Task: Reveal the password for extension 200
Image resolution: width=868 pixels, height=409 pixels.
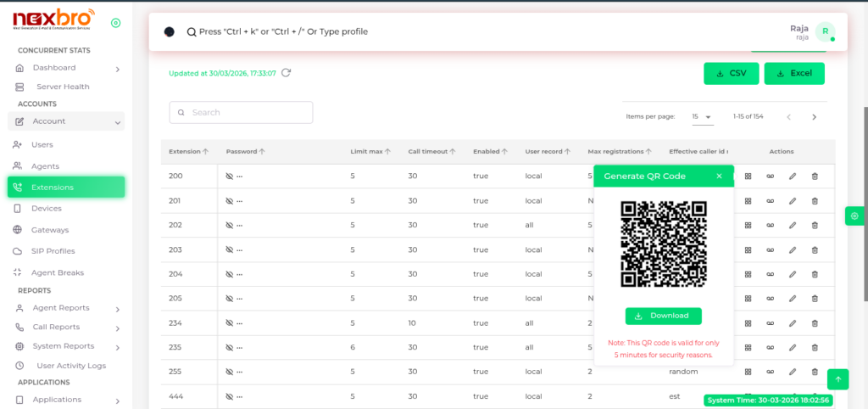Action: click(230, 176)
